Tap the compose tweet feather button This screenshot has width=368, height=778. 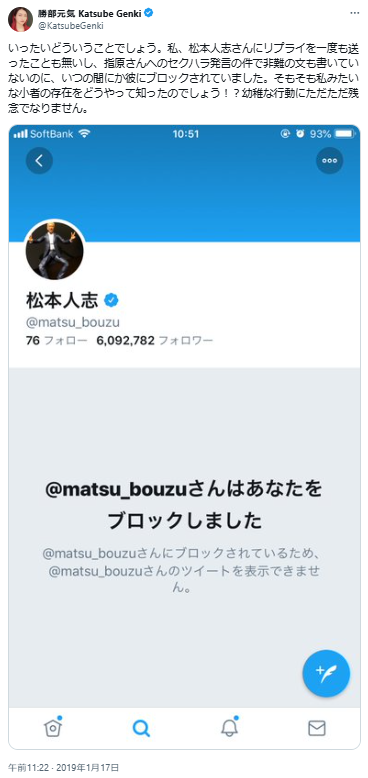(x=326, y=673)
